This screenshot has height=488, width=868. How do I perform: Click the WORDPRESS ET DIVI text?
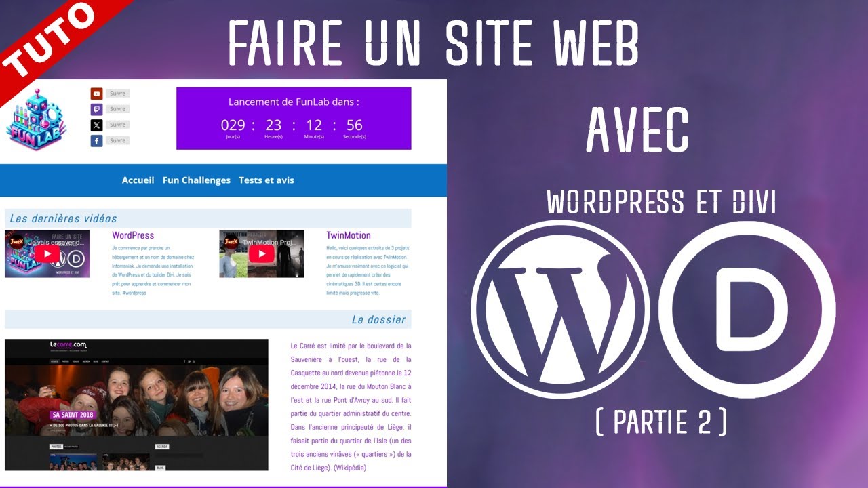click(x=661, y=203)
